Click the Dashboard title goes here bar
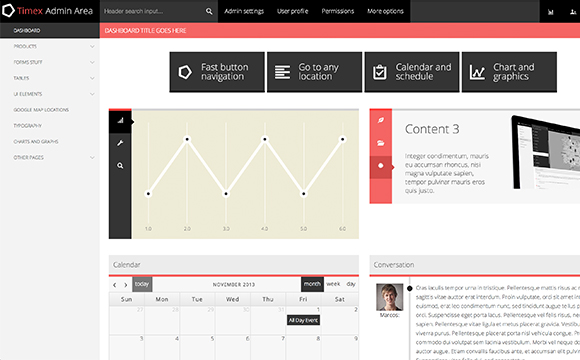Screen dimensions: 580x360 click(x=340, y=30)
